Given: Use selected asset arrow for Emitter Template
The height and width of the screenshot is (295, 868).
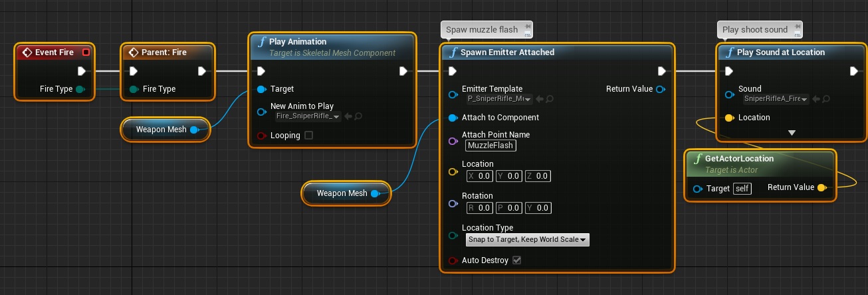Looking at the screenshot, I should [x=539, y=99].
